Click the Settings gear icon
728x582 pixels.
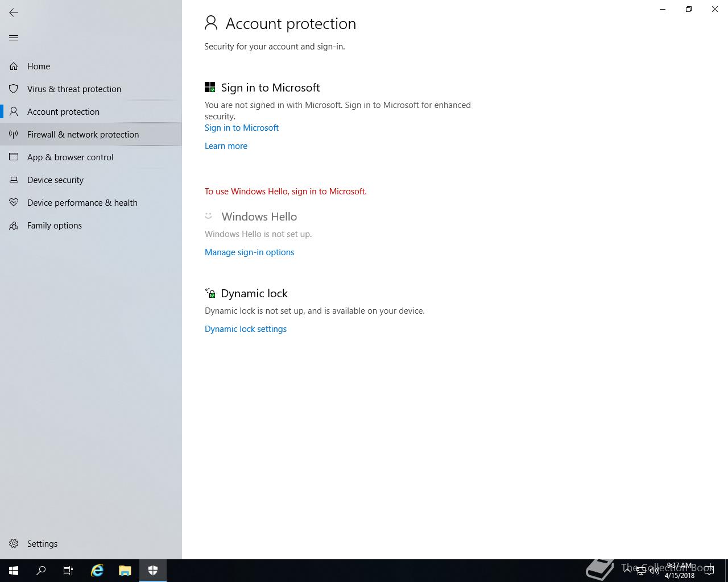(14, 544)
